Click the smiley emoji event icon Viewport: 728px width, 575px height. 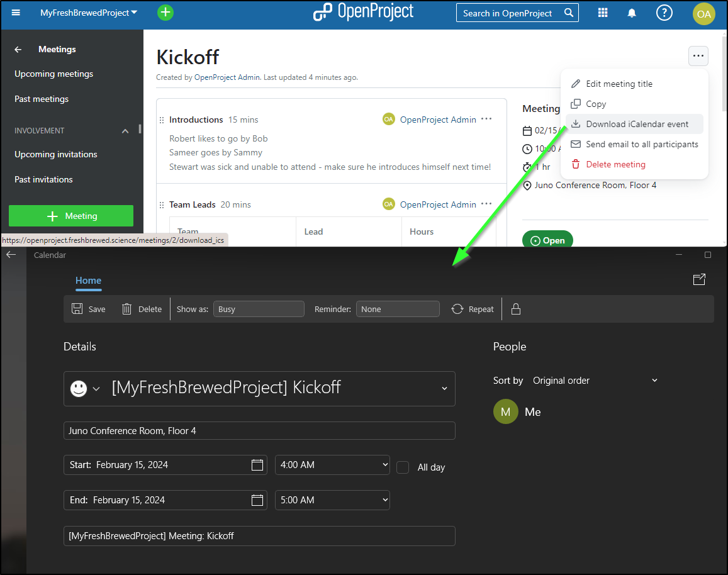[x=79, y=388]
